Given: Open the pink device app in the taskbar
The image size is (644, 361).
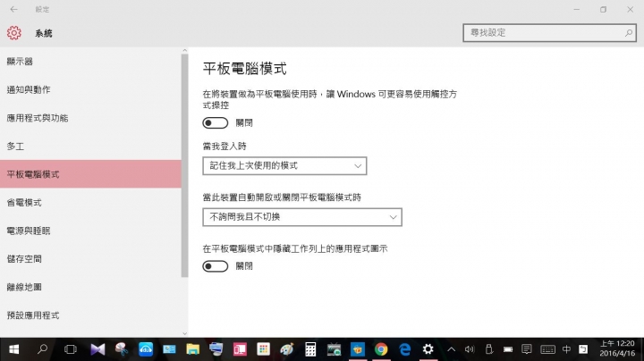Looking at the screenshot, I should point(240,349).
